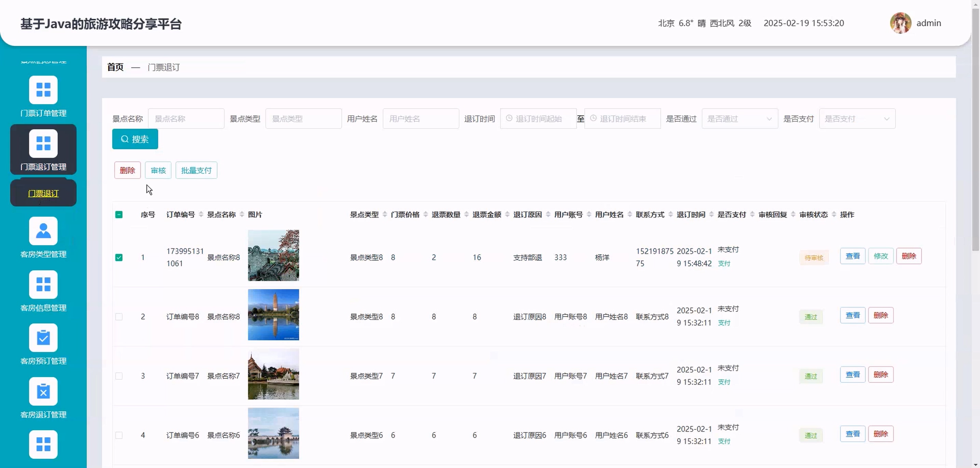Click the admin avatar picture

[x=900, y=23]
